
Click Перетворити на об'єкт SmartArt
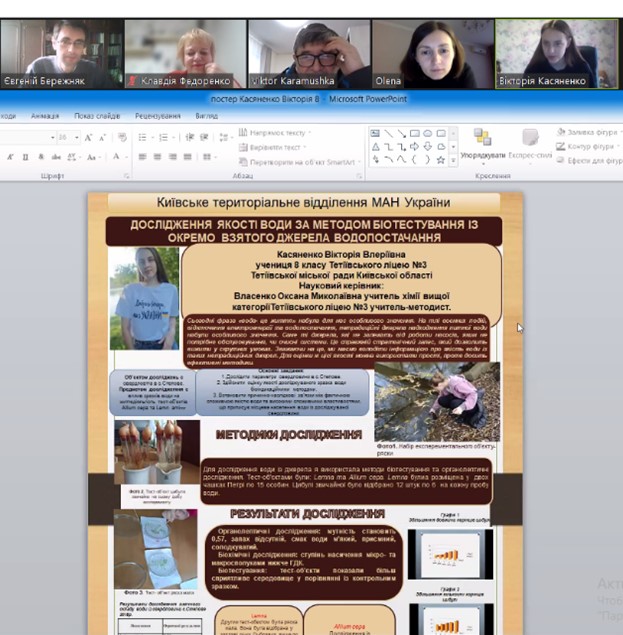coord(300,162)
